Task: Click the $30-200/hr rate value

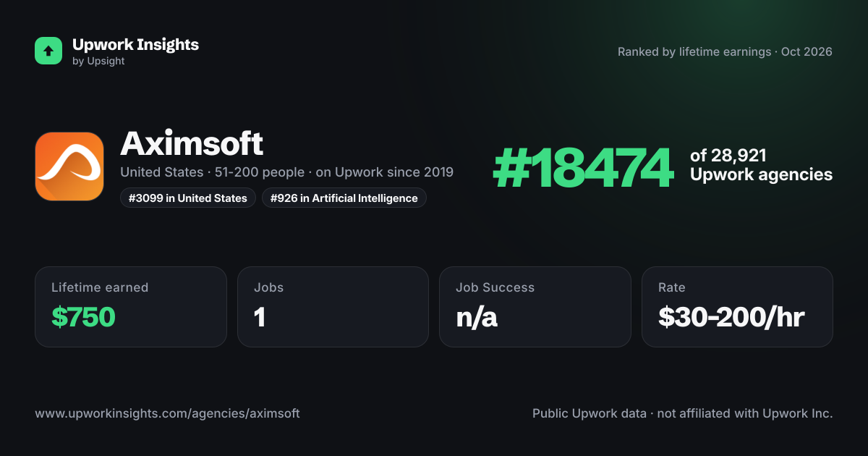Action: [731, 317]
